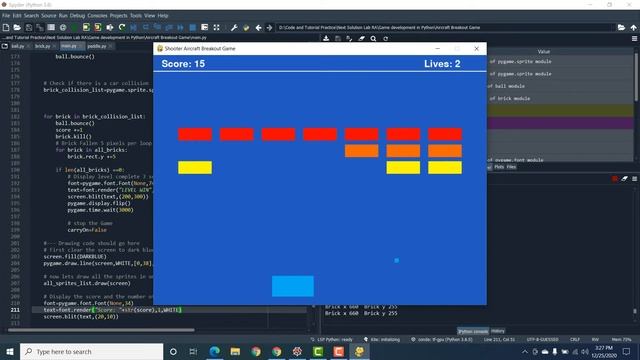Click the CRLF line ending status
640x360 pixels.
click(x=575, y=340)
